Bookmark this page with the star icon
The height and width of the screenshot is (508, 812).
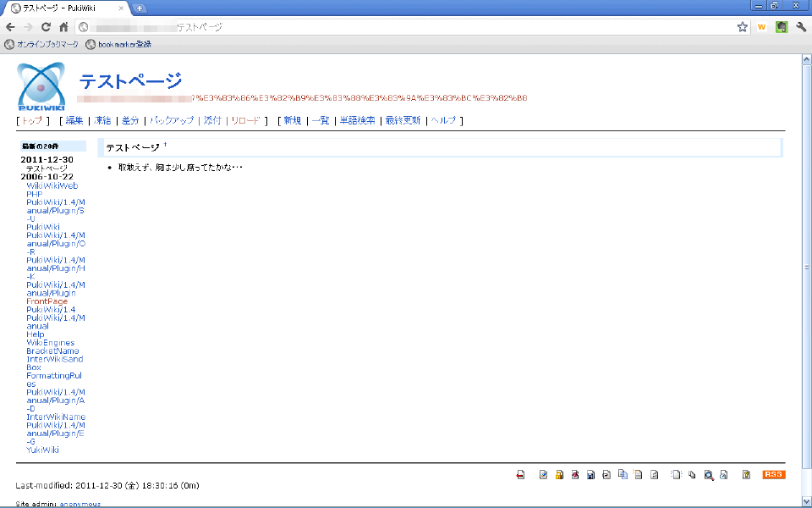742,27
